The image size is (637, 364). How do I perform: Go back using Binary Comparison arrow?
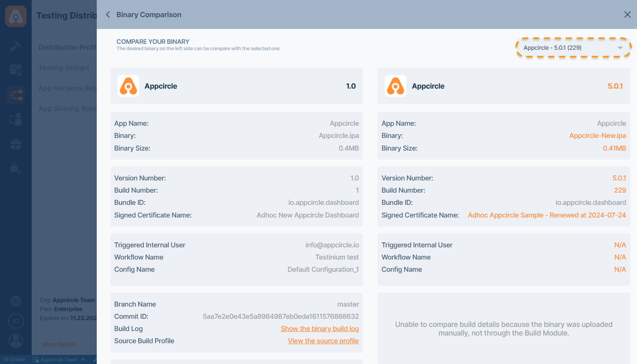tap(108, 14)
